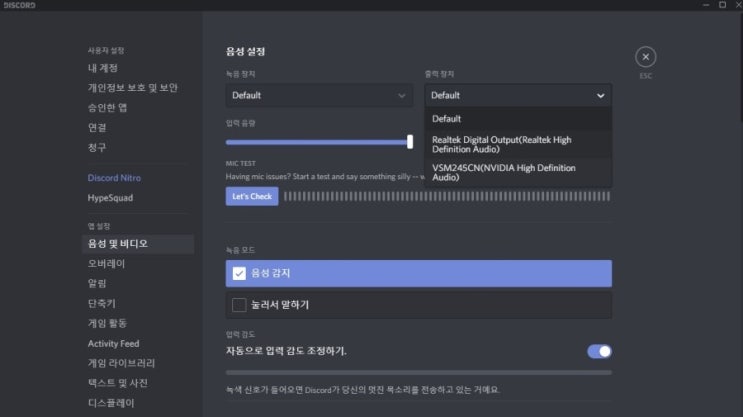Select the 음성 감지 input mode row
Image resolution: width=743 pixels, height=417 pixels.
point(418,273)
